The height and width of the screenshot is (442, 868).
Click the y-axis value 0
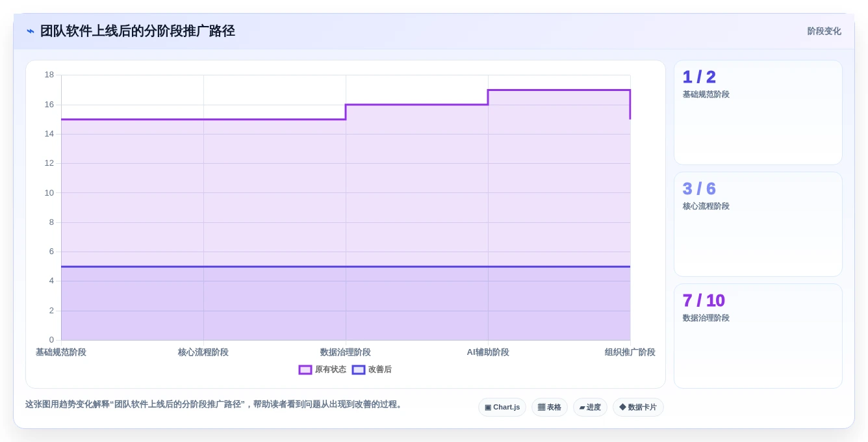tap(52, 340)
